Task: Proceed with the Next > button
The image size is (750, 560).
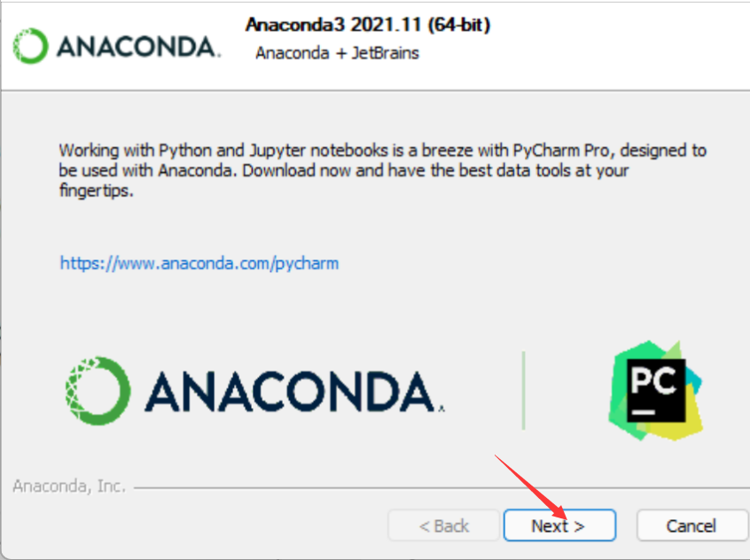Action: pyautogui.click(x=559, y=525)
